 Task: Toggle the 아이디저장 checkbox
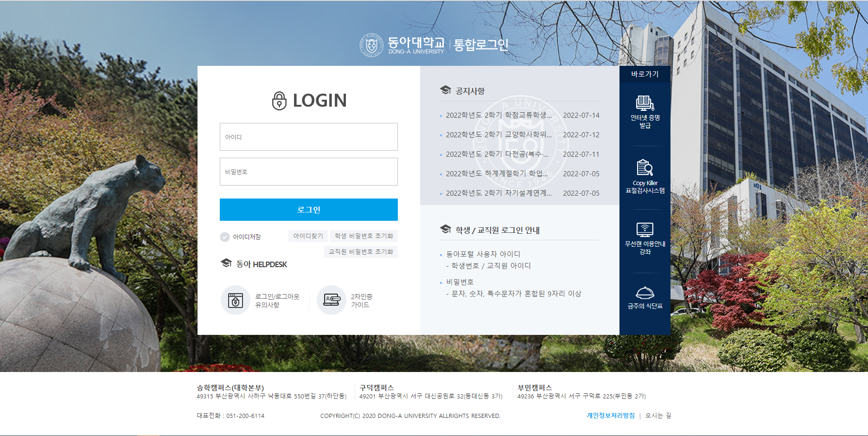pyautogui.click(x=225, y=237)
